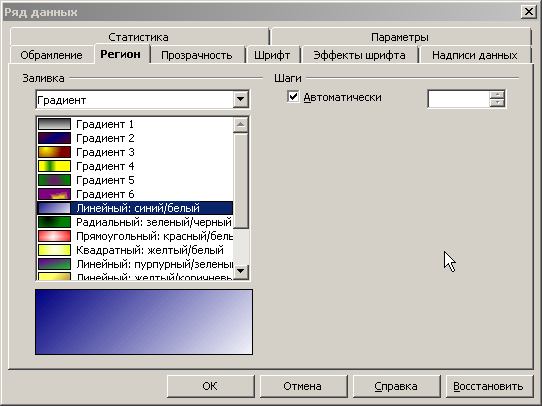This screenshot has height=406, width=542.
Task: Toggle the Автоматически checkbox
Action: (x=293, y=97)
